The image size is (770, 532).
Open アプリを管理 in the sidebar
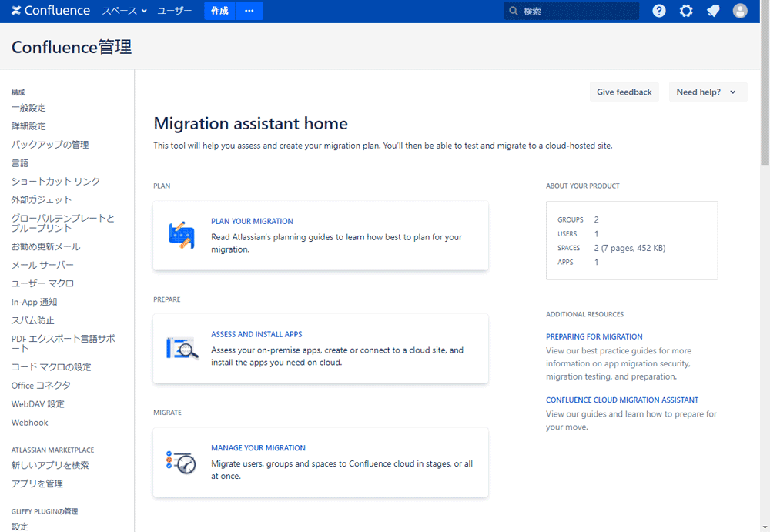coord(37,483)
